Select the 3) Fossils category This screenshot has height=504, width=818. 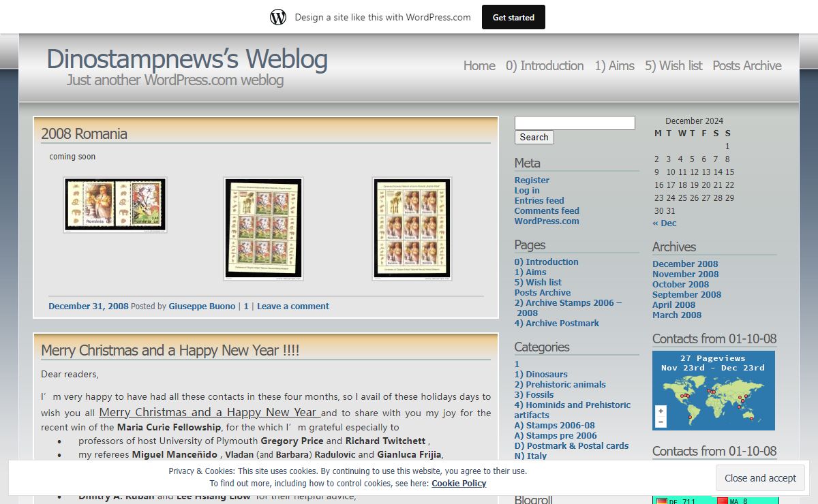pos(534,395)
